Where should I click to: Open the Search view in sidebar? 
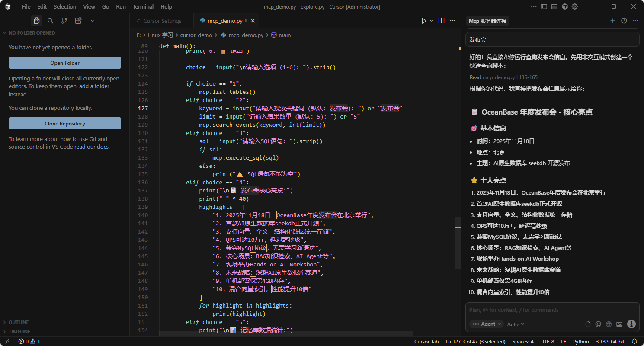click(51, 21)
